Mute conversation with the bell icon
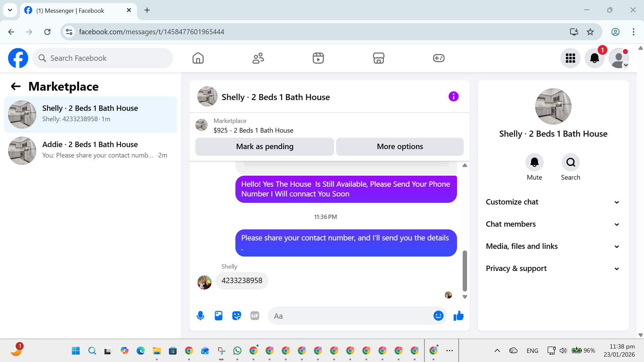Viewport: 644px width, 362px height. pyautogui.click(x=534, y=163)
